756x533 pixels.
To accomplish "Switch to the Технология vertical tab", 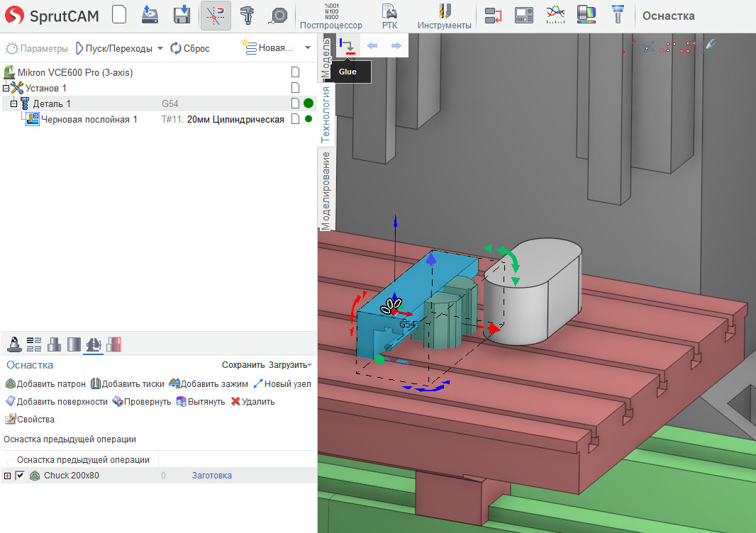I will (x=326, y=115).
